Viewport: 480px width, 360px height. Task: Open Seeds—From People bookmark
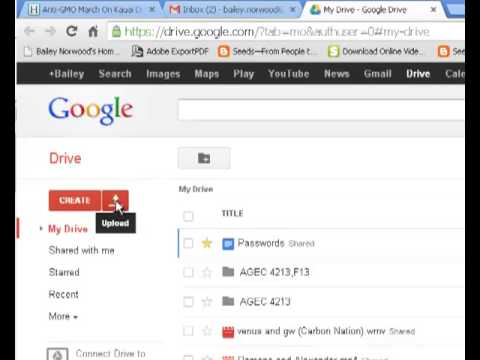tap(268, 51)
